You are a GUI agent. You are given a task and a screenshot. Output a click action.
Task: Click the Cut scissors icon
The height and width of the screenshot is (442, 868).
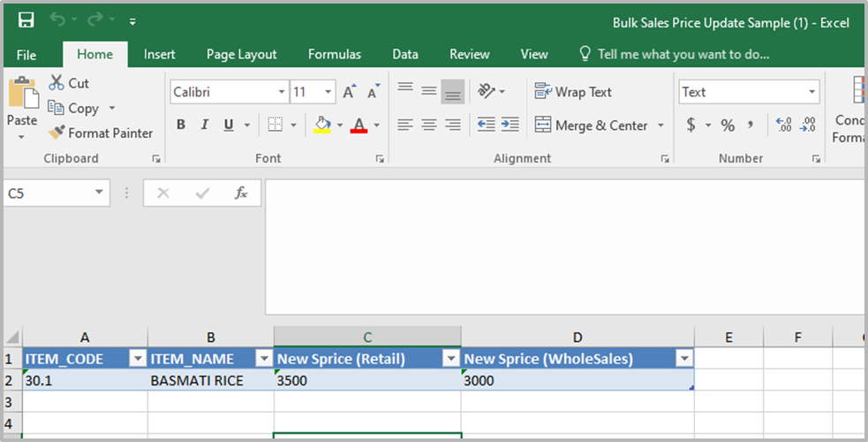tap(57, 83)
